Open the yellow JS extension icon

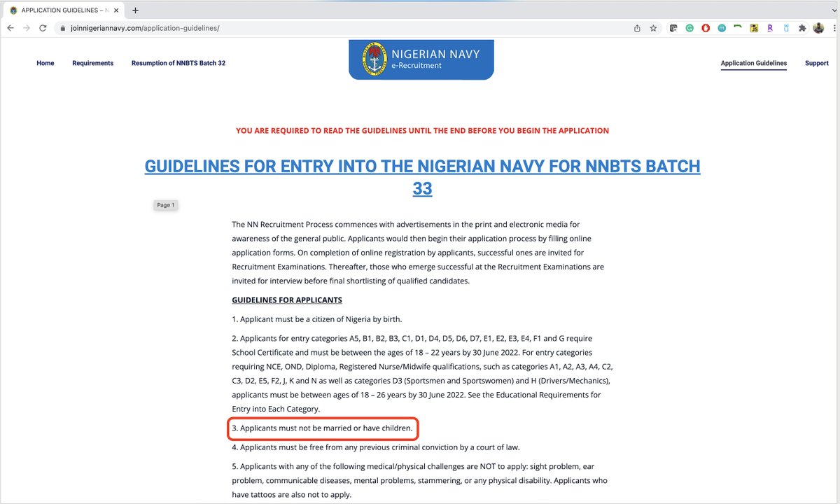[754, 28]
